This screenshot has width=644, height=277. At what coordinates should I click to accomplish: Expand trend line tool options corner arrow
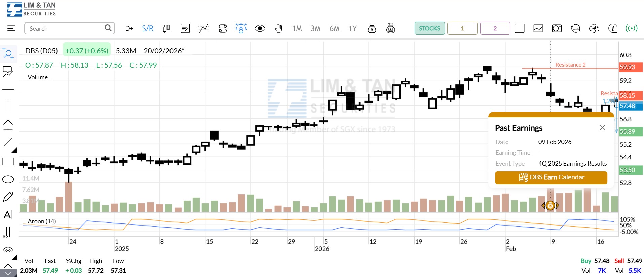(14, 150)
